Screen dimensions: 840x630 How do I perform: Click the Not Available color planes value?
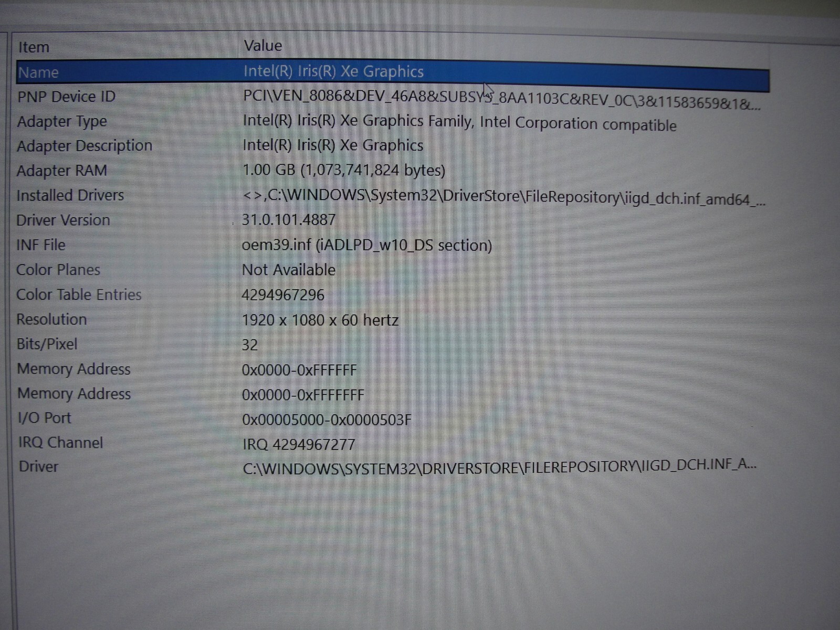click(x=289, y=270)
